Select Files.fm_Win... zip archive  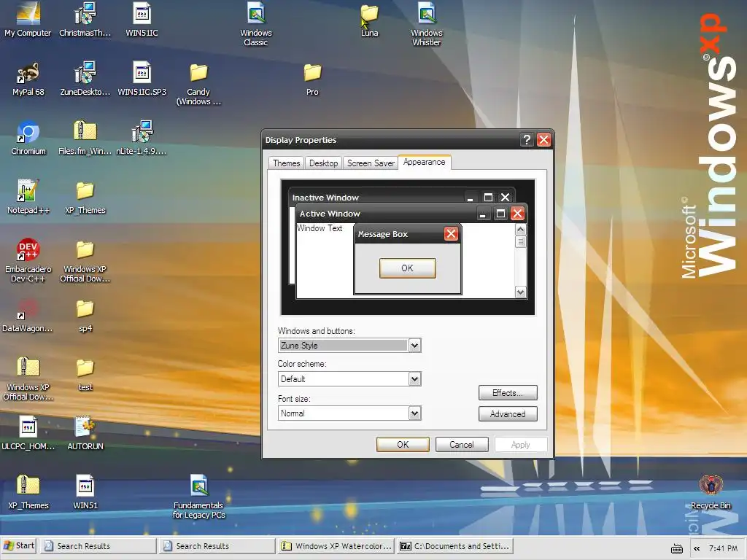point(85,138)
